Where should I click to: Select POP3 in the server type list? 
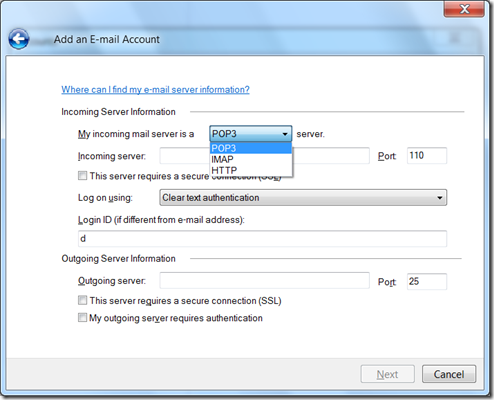pyautogui.click(x=251, y=148)
